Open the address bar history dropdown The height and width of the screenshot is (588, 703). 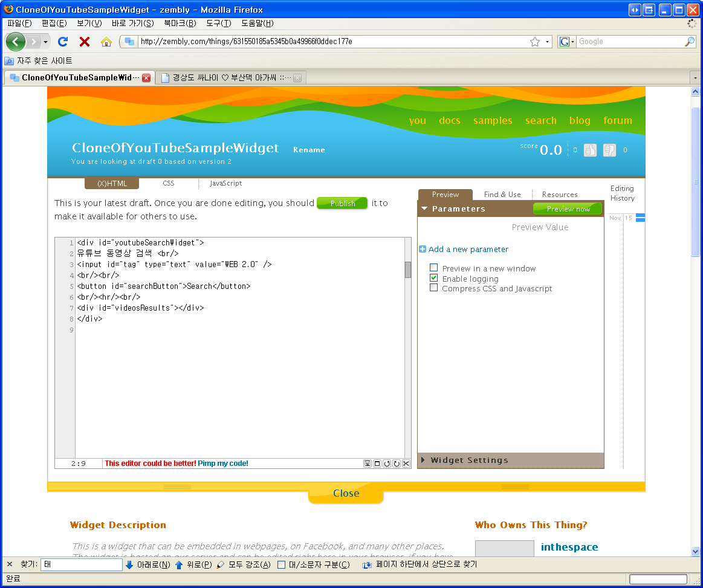click(548, 42)
